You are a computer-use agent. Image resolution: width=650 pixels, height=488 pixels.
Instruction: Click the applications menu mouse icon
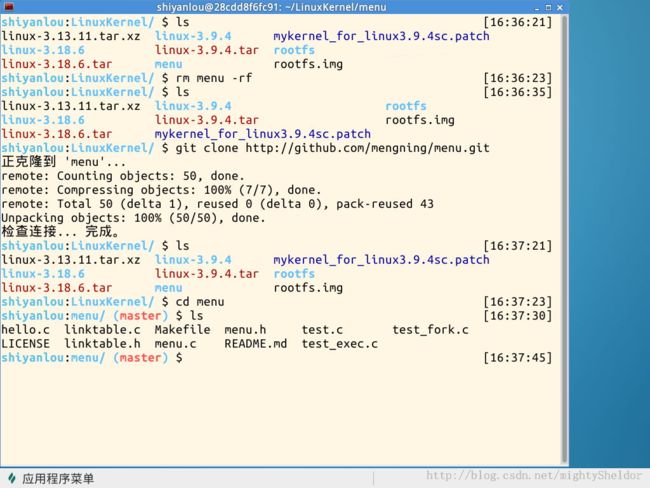coord(12,478)
